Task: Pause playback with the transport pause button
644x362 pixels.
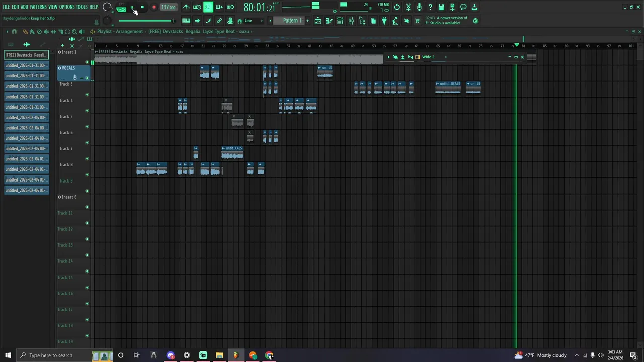Action: [x=132, y=7]
